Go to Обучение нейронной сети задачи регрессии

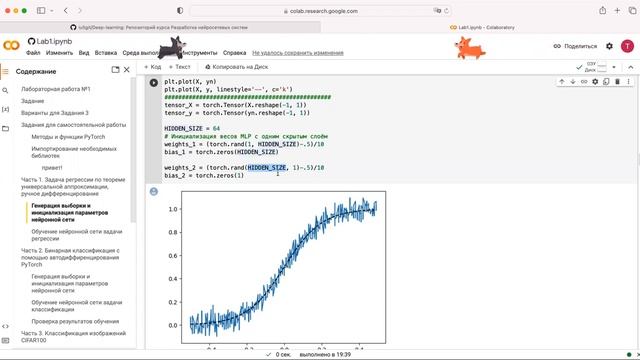(x=77, y=235)
